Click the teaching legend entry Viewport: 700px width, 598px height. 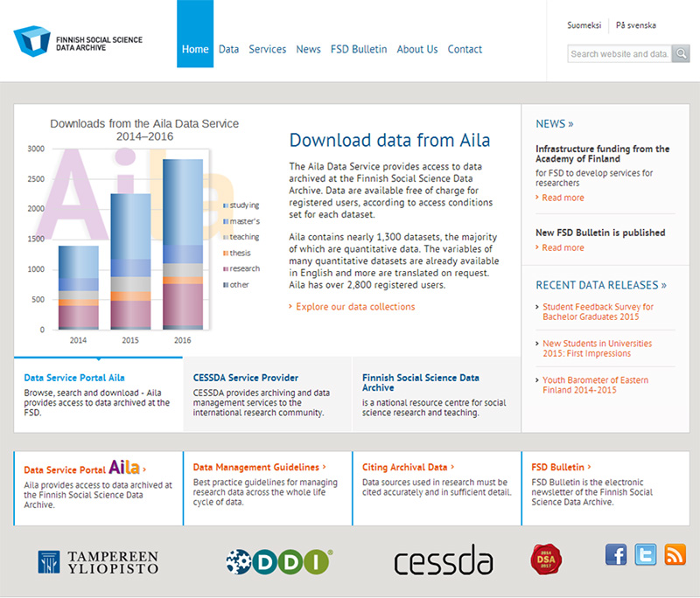click(241, 237)
